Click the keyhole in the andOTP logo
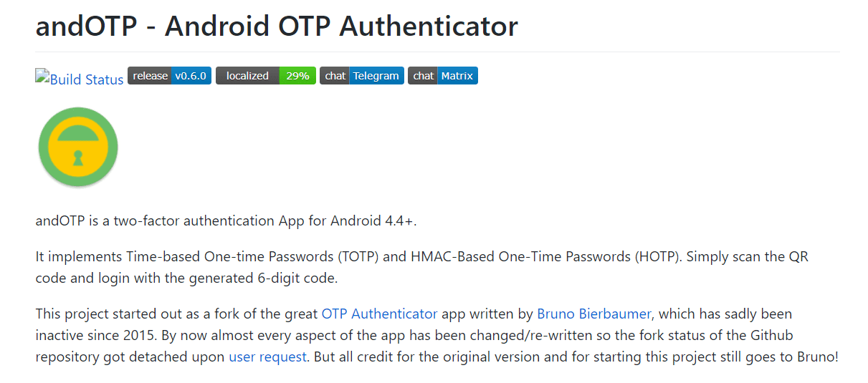Viewport: 868px width, 383px height. pos(78,157)
